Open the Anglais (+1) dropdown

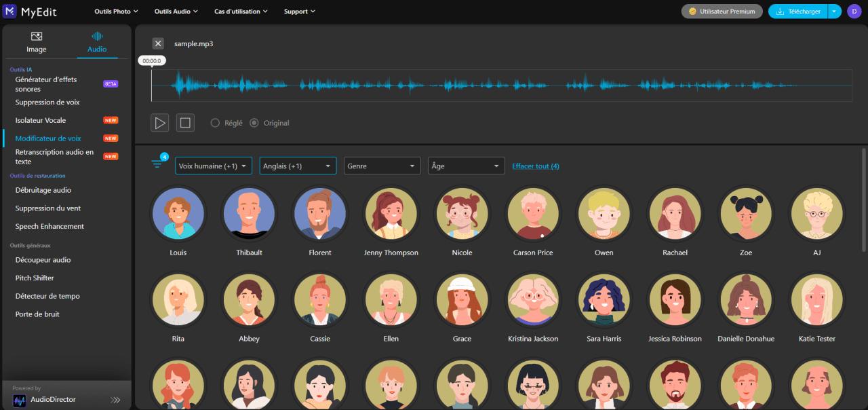click(298, 166)
